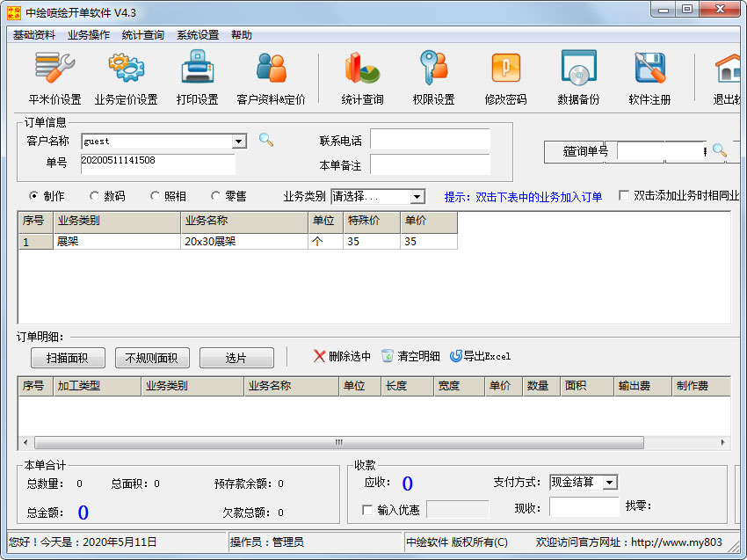Select 制作 radio button
This screenshot has width=747, height=560.
33,196
